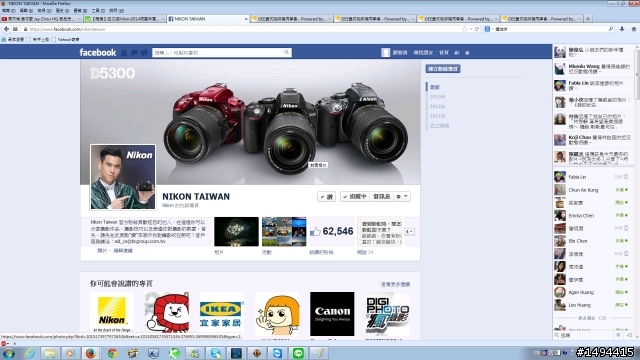
Task: Open the NIKON TAIWAN page title link
Action: point(196,196)
